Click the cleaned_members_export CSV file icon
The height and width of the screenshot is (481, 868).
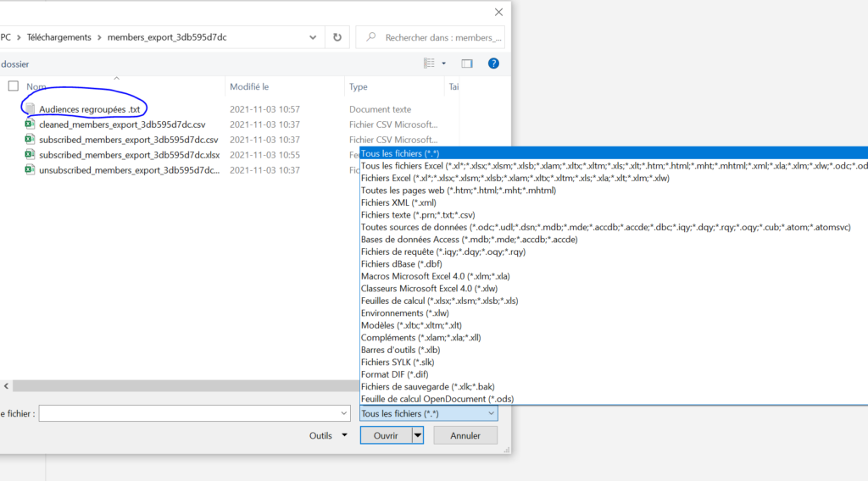point(30,124)
